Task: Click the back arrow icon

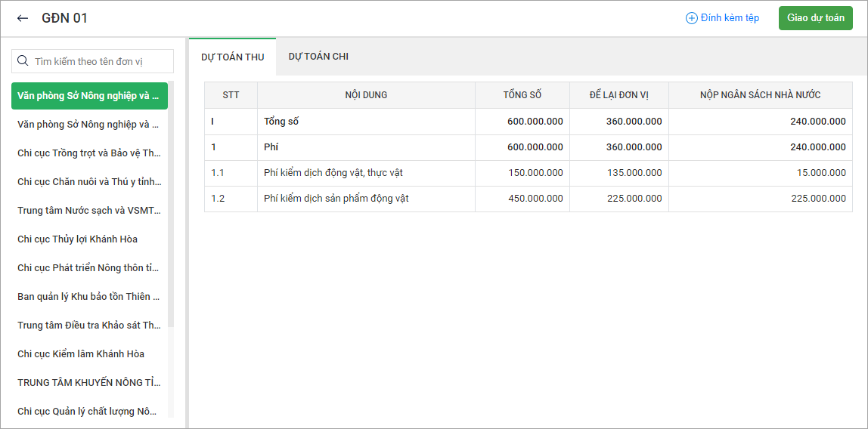Action: [23, 18]
